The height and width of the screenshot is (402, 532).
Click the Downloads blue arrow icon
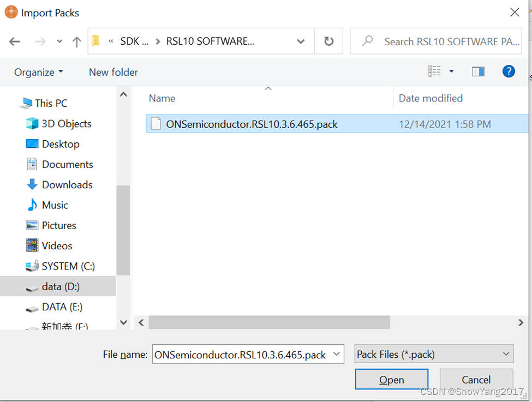tap(32, 184)
